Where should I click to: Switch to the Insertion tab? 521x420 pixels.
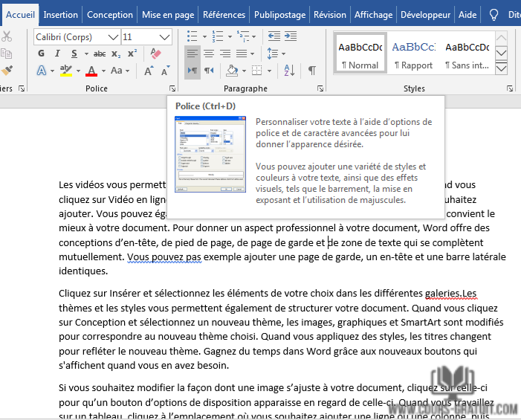tap(60, 14)
